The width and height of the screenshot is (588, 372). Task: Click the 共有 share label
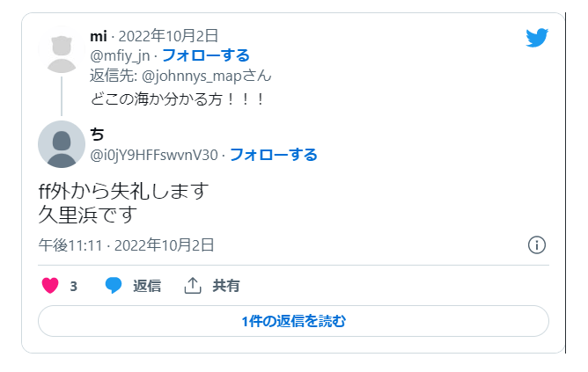pyautogui.click(x=226, y=286)
